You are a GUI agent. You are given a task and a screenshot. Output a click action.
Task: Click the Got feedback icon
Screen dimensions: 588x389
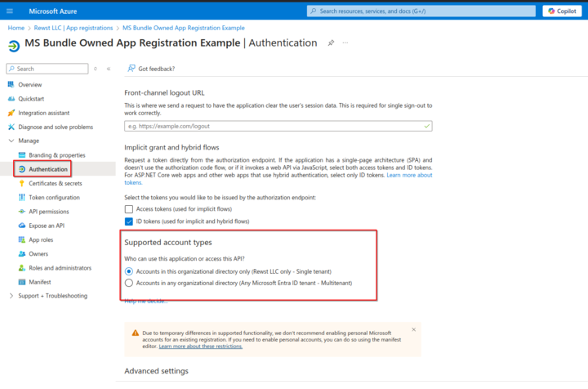pyautogui.click(x=131, y=69)
